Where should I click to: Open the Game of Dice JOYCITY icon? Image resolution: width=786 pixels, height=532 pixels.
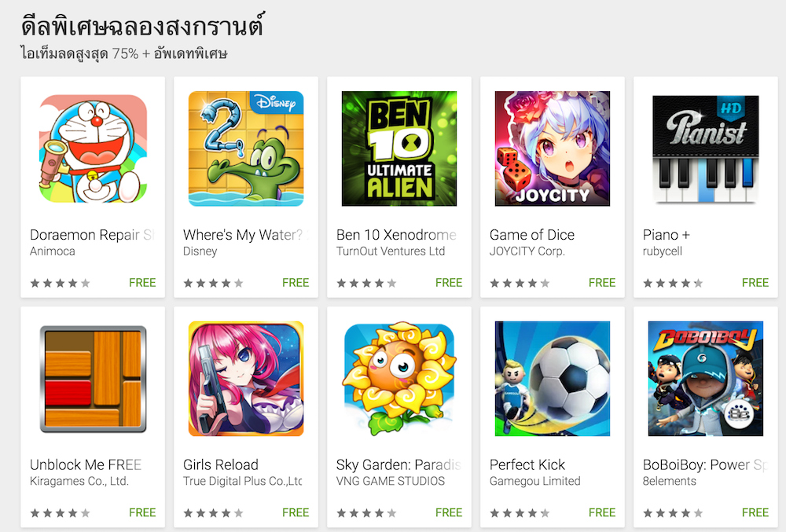553,149
